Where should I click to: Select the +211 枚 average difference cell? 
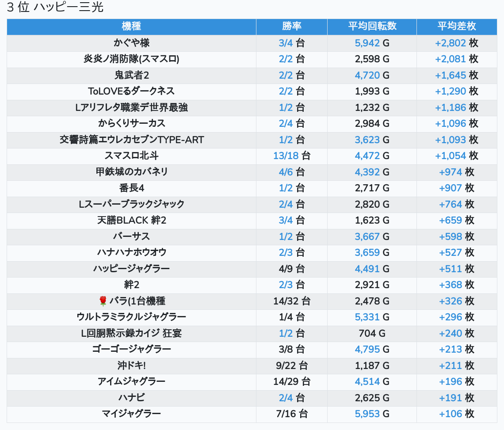tap(457, 365)
